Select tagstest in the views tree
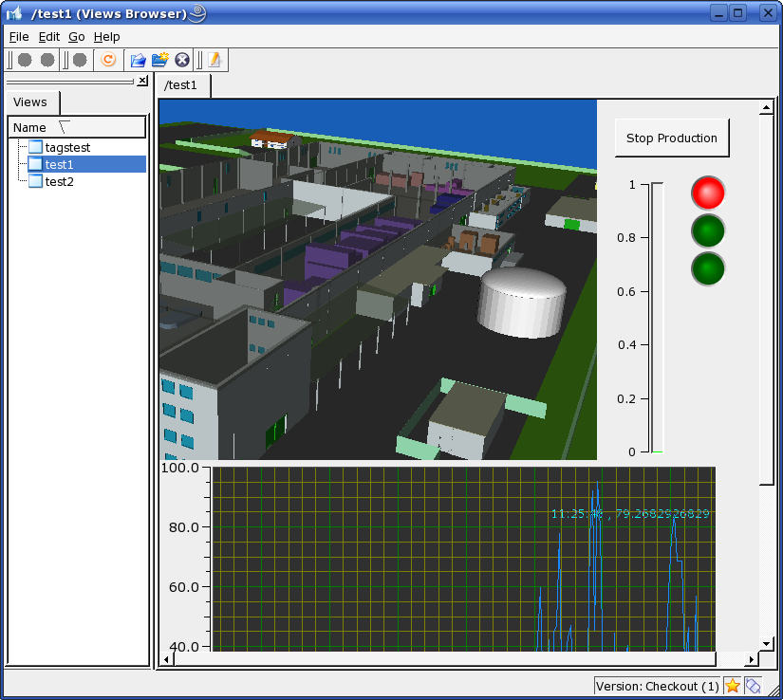 (67, 147)
